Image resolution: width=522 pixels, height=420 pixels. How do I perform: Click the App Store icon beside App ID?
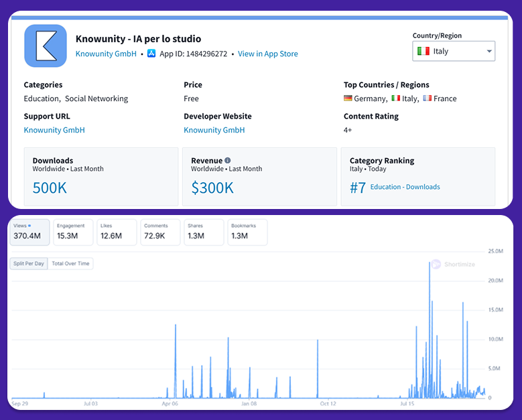click(x=151, y=54)
